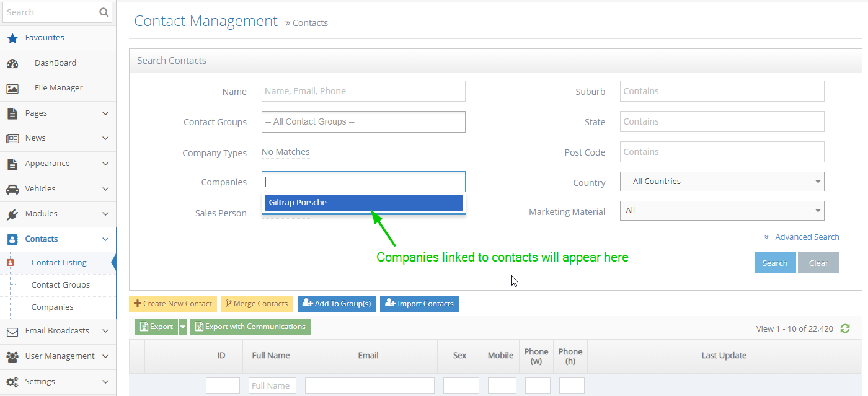
Task: Expand the Export button dropdown arrow
Action: (182, 326)
